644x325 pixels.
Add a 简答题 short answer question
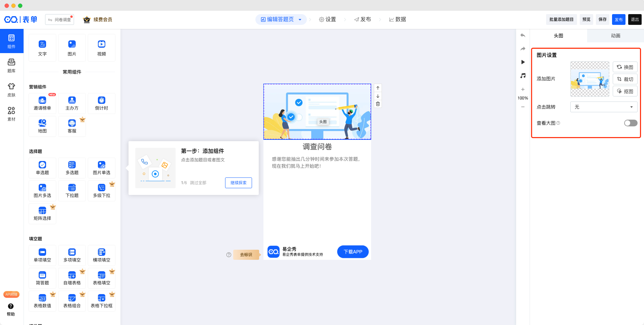42,278
